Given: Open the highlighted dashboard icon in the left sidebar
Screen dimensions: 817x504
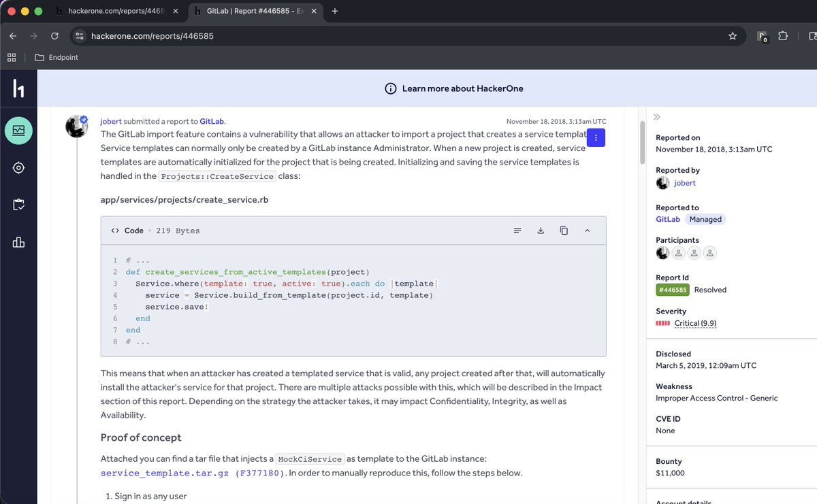Looking at the screenshot, I should pos(18,129).
